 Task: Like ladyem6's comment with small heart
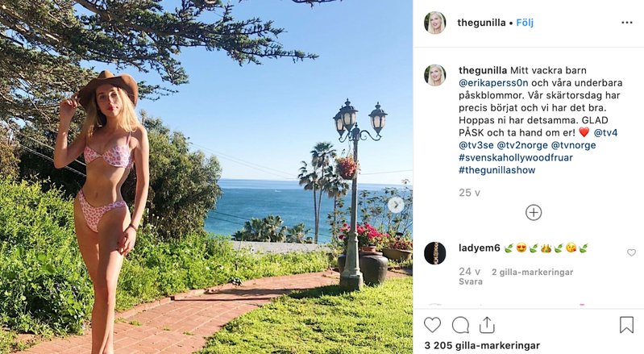[631, 252]
